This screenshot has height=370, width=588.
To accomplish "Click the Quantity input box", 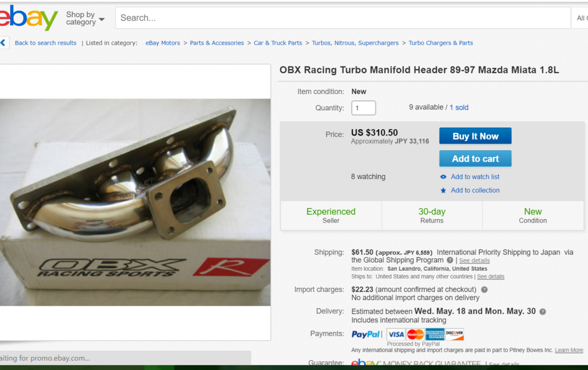I will [x=363, y=108].
